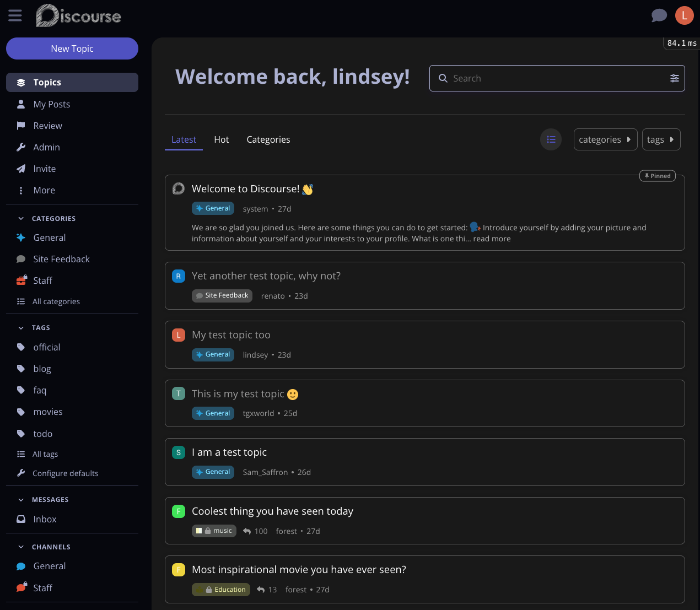Open advanced search filters icon
This screenshot has width=700, height=610.
click(x=674, y=78)
